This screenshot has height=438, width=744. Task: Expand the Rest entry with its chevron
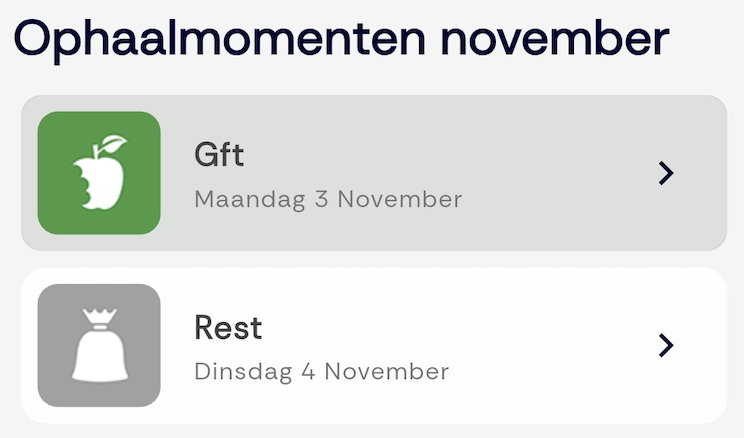pyautogui.click(x=666, y=345)
